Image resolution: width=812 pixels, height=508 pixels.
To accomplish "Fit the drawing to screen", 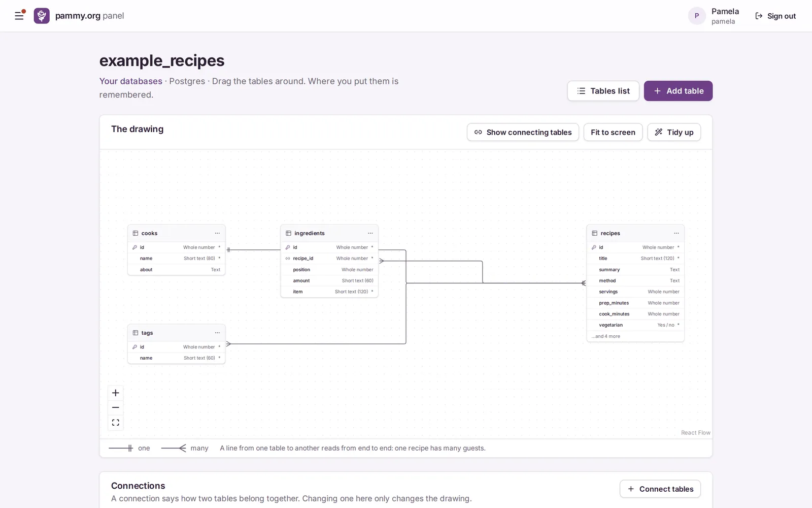I will [613, 132].
